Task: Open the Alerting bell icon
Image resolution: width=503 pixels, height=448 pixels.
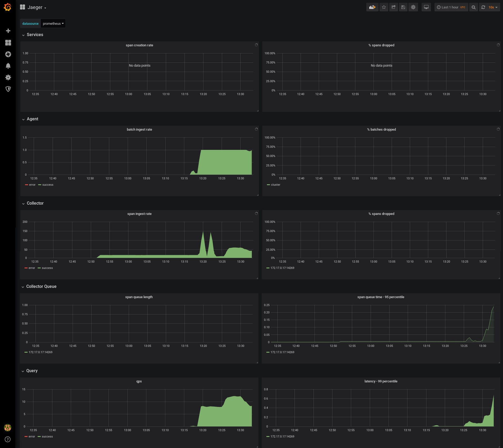Action: pos(8,66)
